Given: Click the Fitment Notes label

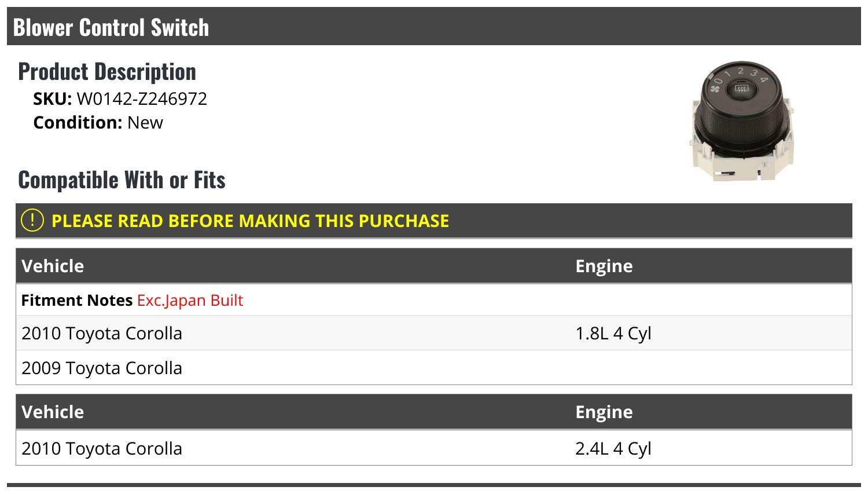Looking at the screenshot, I should pyautogui.click(x=77, y=301).
